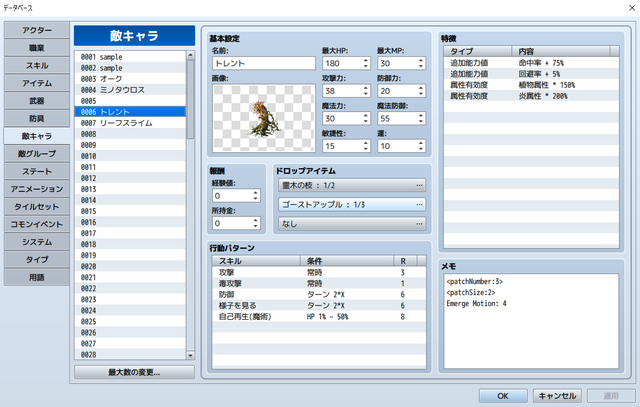The image size is (640, 407).
Task: Decrease 最大MP with the down arrow
Action: click(421, 66)
